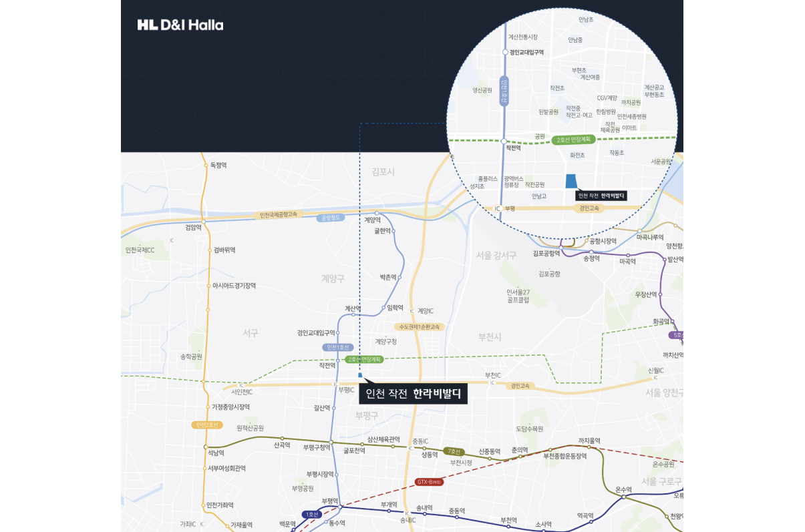Click the 부천시청 label
Image resolution: width=805 pixels, height=532 pixels.
tap(461, 463)
